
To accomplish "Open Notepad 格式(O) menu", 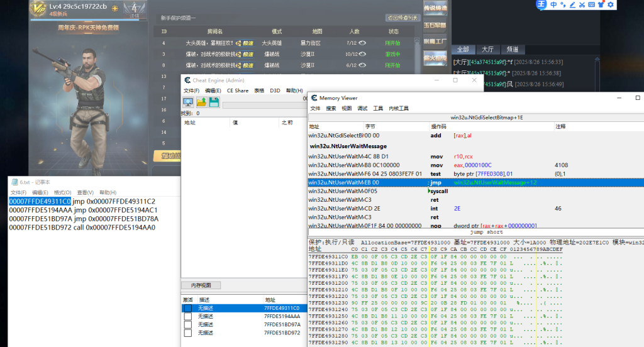I will tap(62, 192).
